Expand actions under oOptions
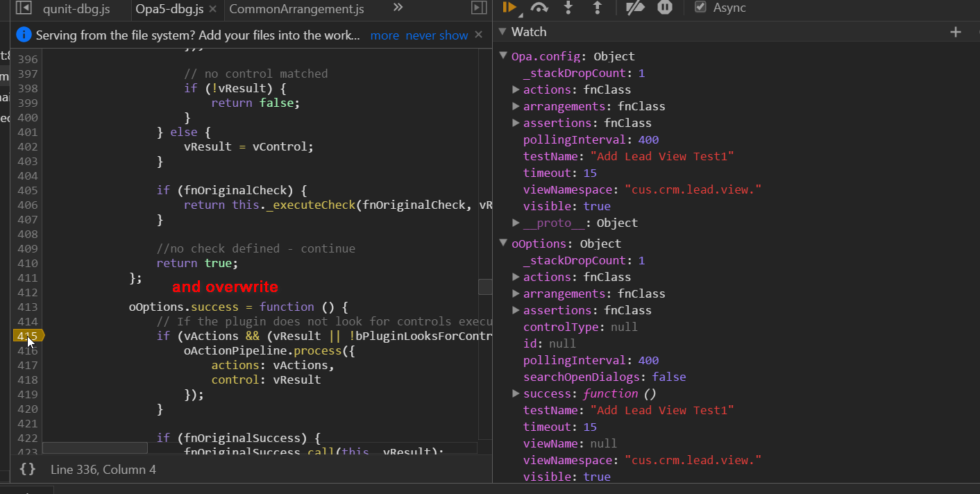 [x=516, y=277]
